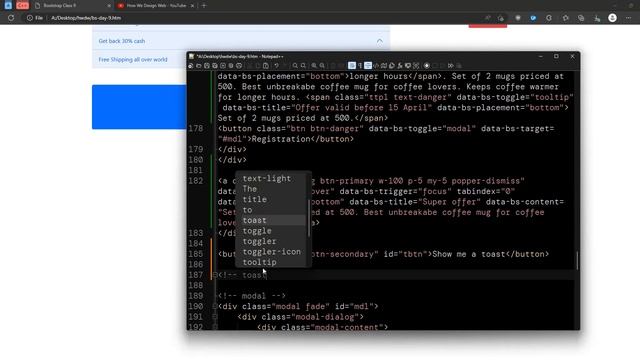640x360 pixels.
Task: Collapse fold marker at line 192 modal-content
Action: click(215, 327)
